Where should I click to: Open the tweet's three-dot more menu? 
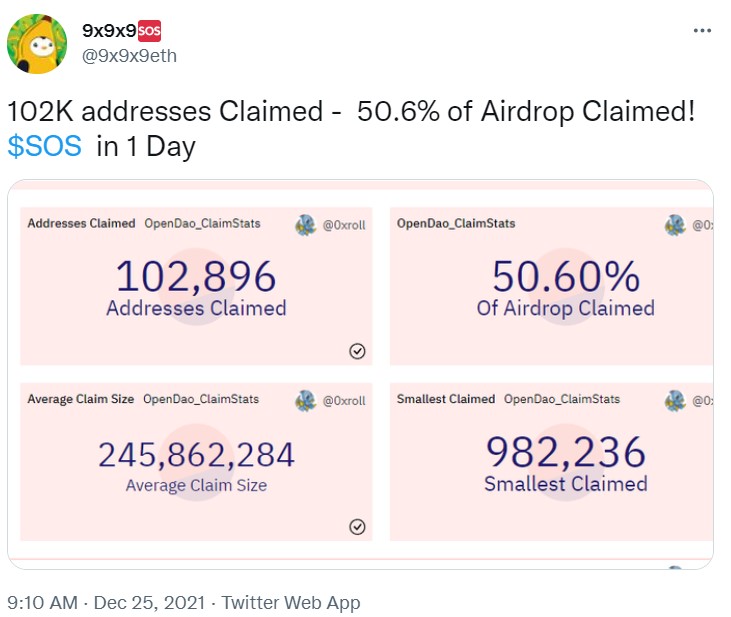[703, 31]
